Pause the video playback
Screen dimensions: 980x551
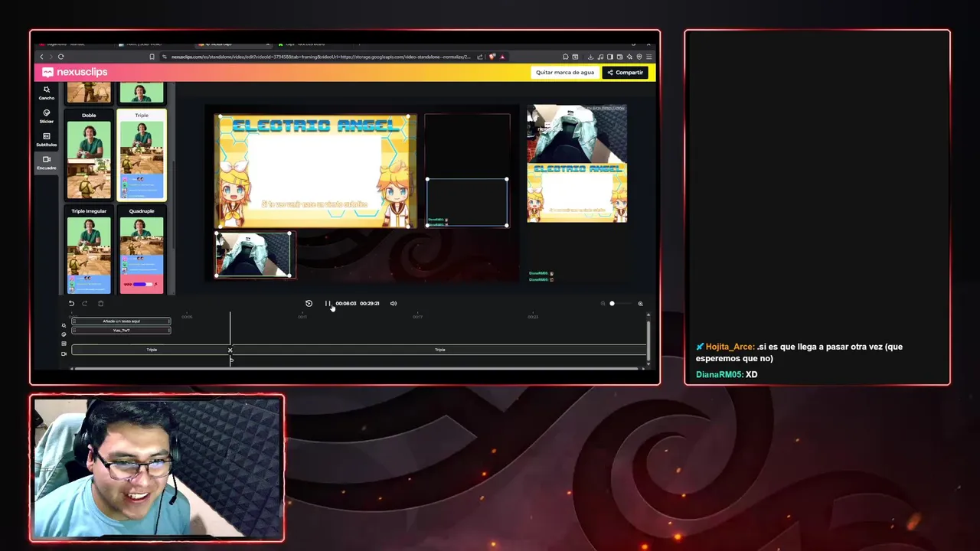click(x=328, y=303)
